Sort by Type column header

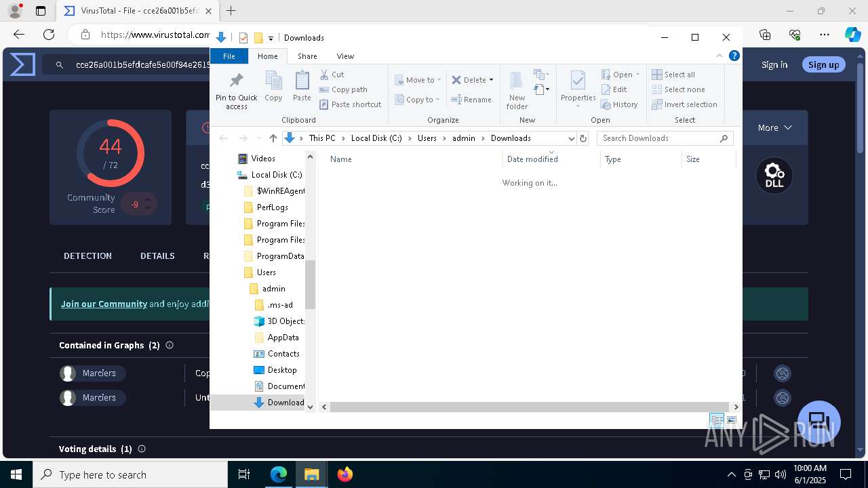pos(642,159)
